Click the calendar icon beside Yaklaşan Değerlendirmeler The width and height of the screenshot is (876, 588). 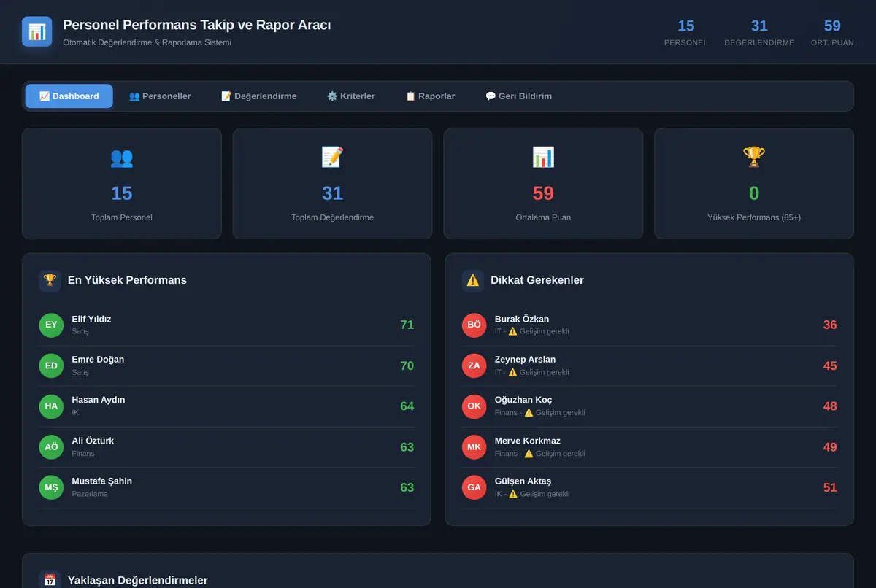tap(50, 580)
